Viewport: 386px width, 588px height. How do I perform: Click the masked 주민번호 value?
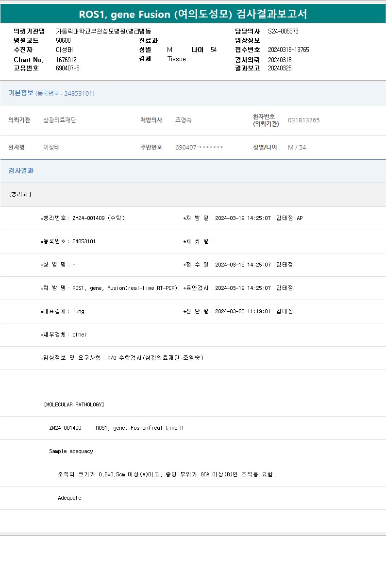point(199,148)
